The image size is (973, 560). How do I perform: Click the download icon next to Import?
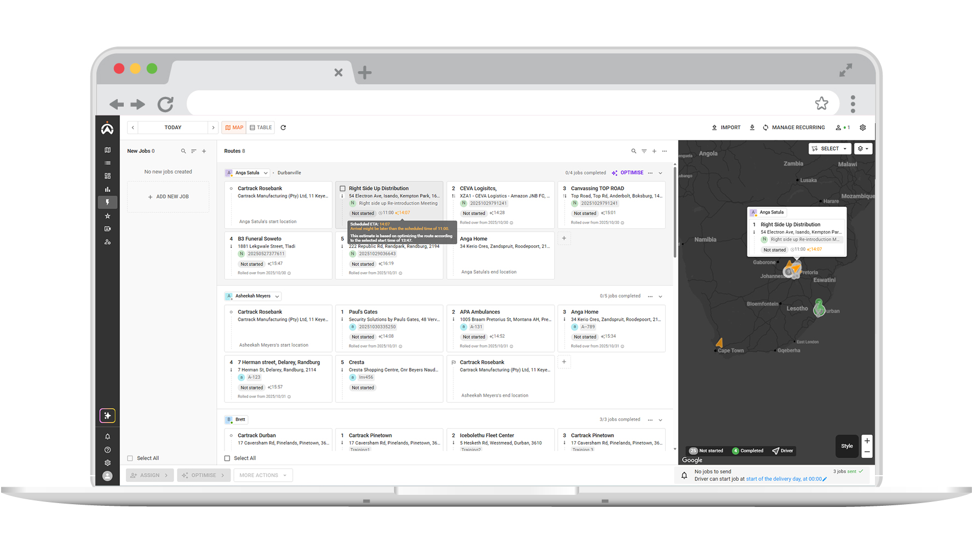tap(752, 128)
